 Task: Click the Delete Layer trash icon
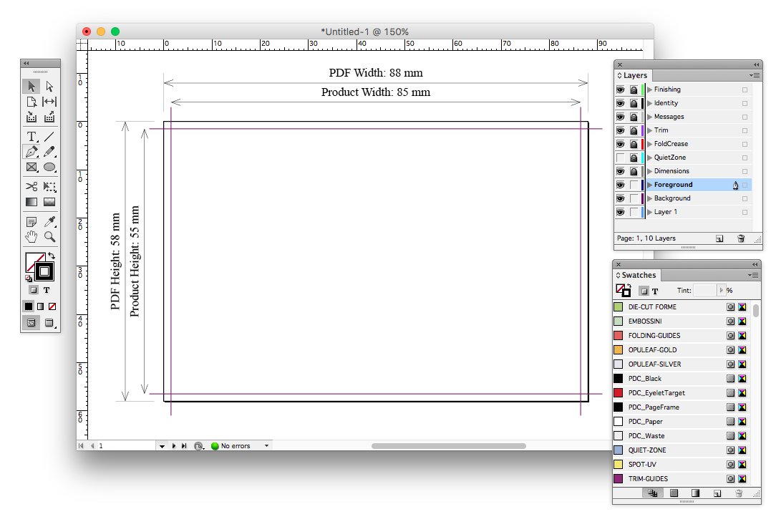coord(741,238)
